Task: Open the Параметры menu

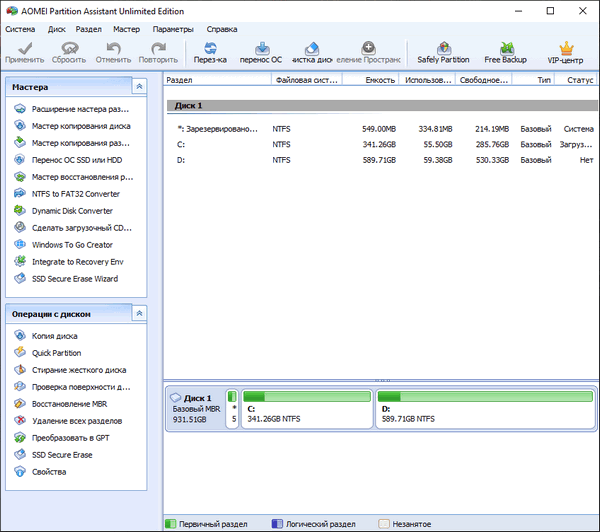Action: coord(173,29)
